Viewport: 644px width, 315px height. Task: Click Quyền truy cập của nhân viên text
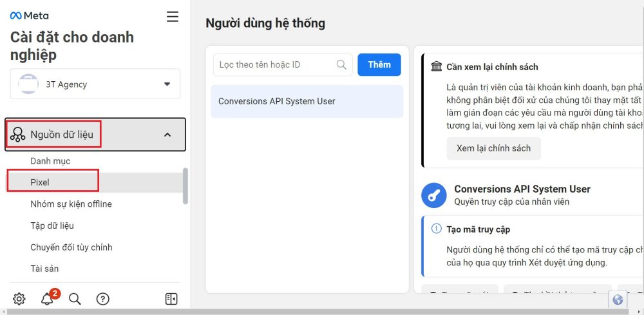click(x=512, y=202)
